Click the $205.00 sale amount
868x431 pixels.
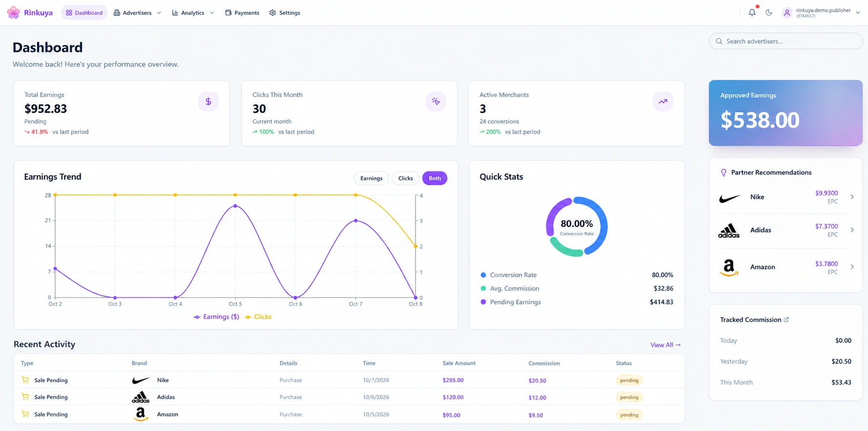453,380
